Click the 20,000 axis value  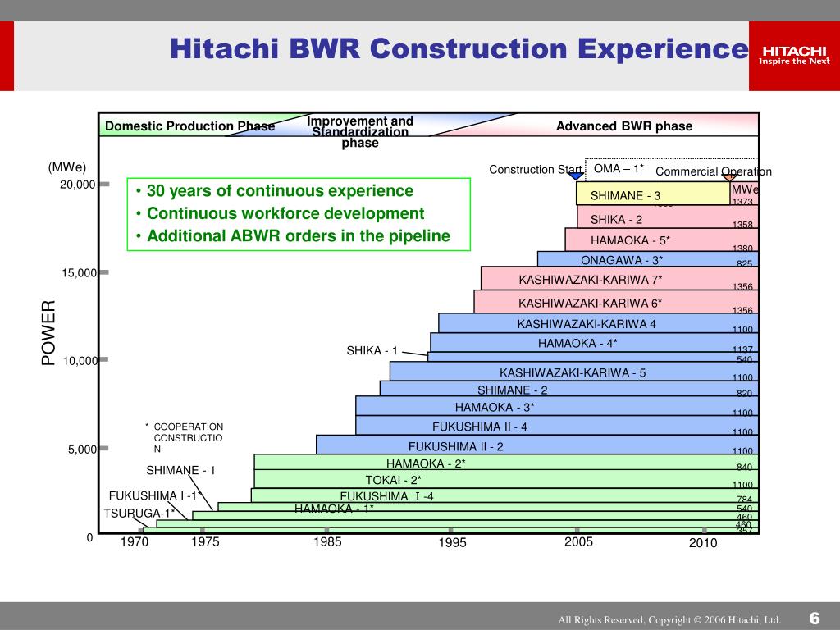point(77,185)
